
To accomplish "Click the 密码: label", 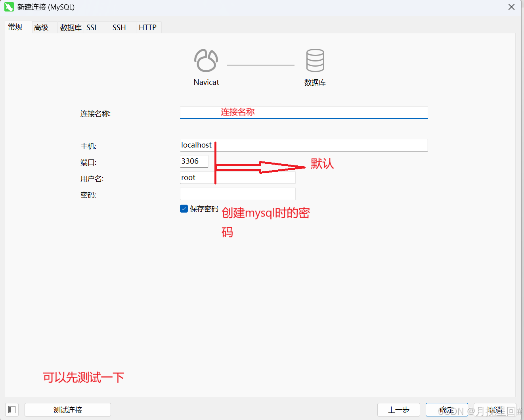I will (x=88, y=195).
